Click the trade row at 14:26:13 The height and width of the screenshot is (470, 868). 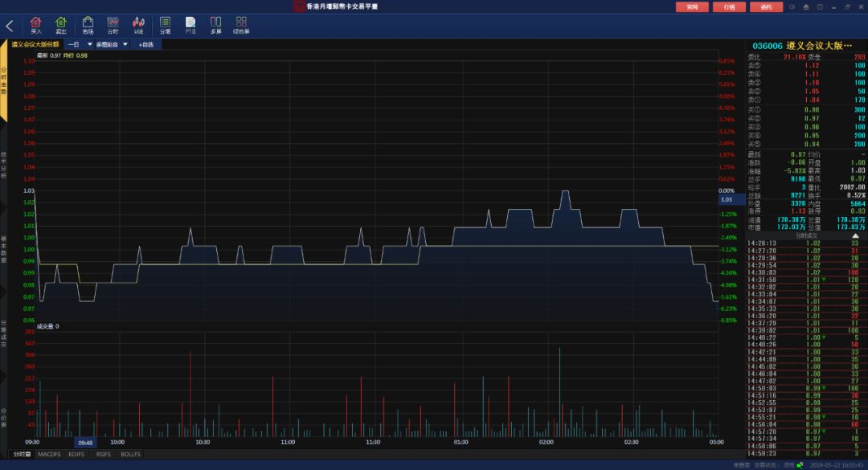click(x=805, y=243)
